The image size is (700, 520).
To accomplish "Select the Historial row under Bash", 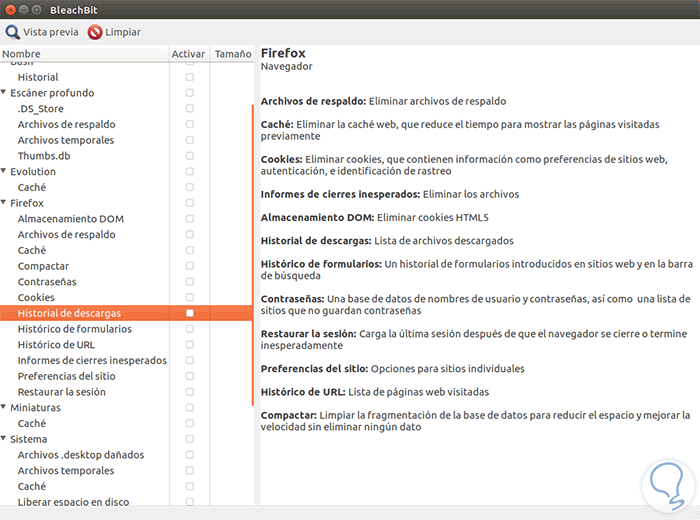I will point(126,77).
